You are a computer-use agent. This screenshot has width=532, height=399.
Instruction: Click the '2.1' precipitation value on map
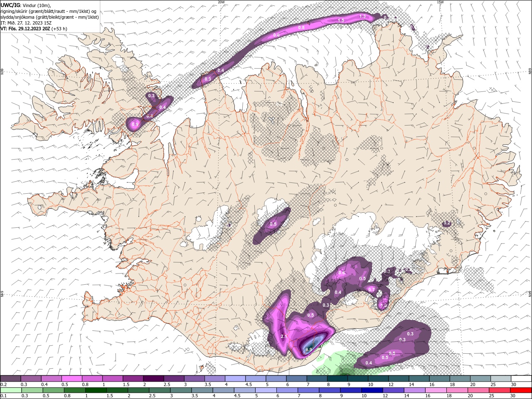[x=284, y=336]
